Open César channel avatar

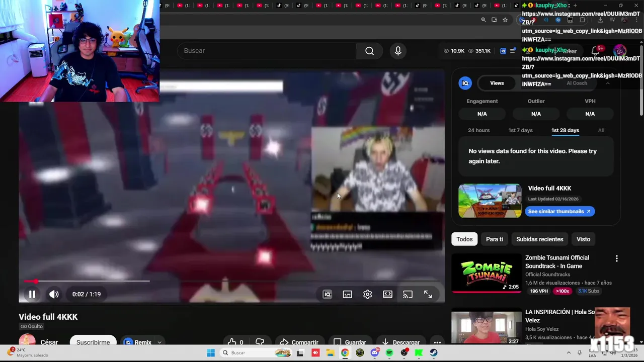(x=27, y=340)
